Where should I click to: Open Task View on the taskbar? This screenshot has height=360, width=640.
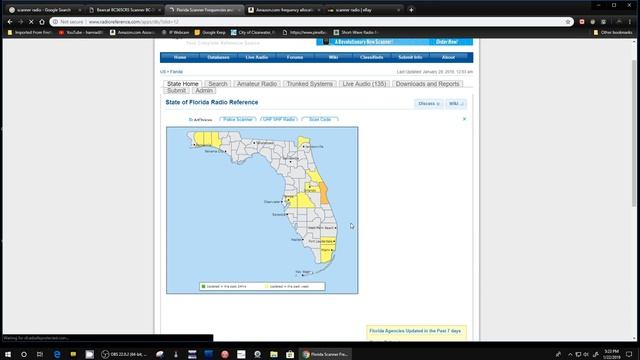pyautogui.click(x=40, y=354)
